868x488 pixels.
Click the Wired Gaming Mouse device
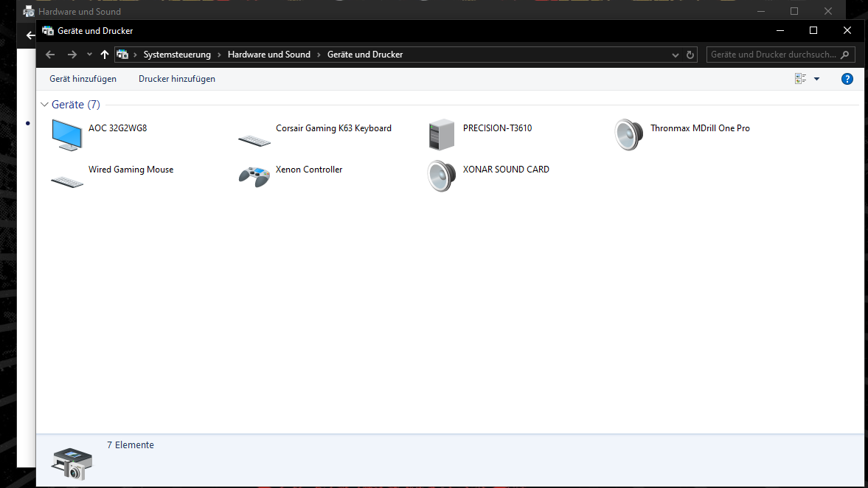coord(131,169)
